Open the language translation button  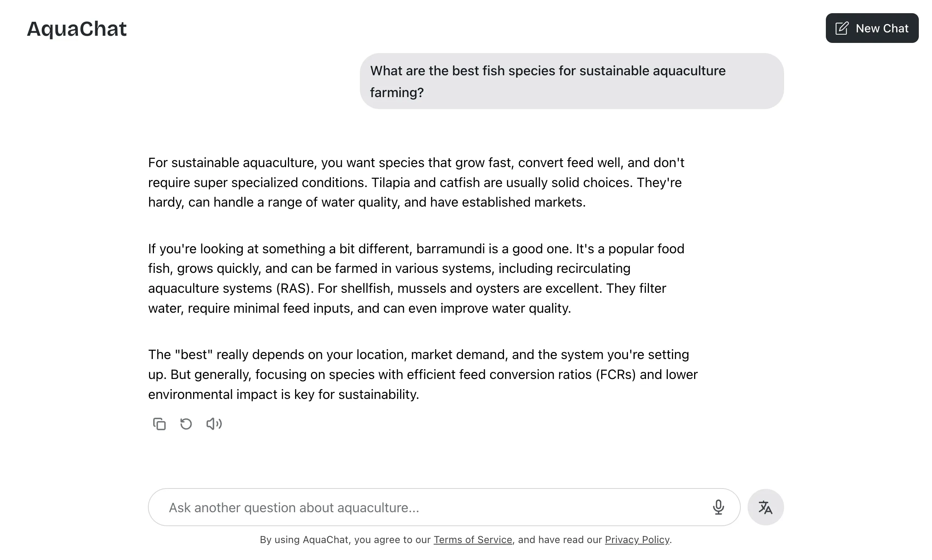(x=765, y=507)
